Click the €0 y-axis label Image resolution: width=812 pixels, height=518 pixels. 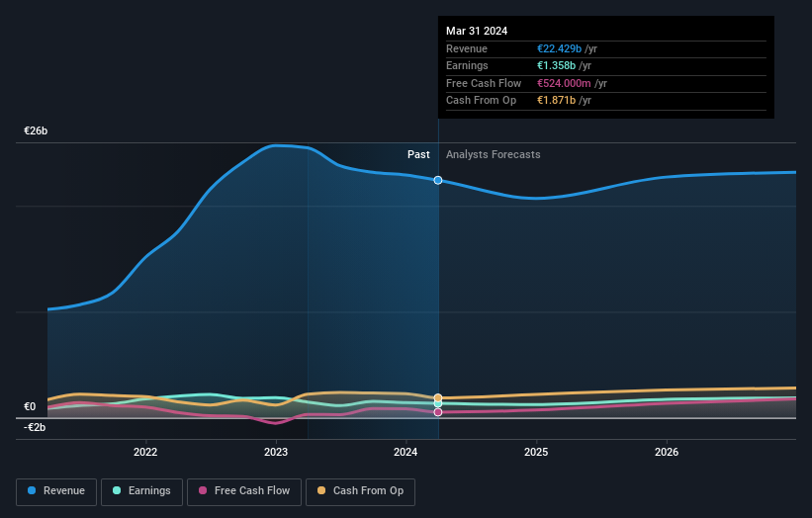[30, 406]
